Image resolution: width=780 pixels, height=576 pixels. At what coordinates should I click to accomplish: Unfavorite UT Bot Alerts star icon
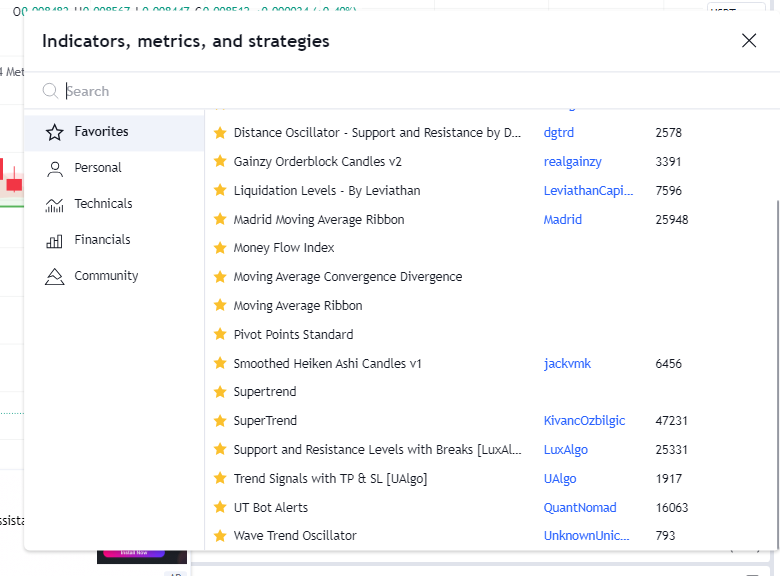pyautogui.click(x=220, y=507)
